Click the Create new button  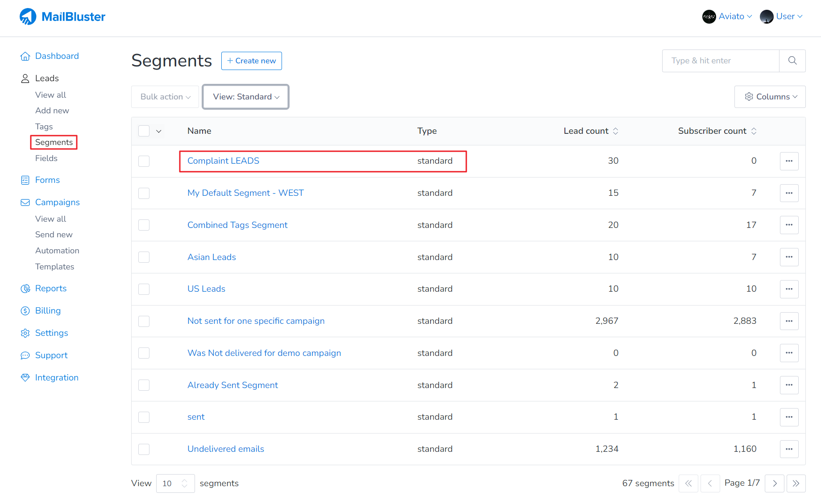click(251, 61)
